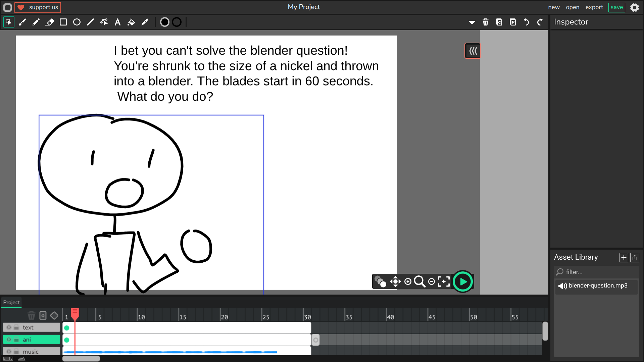Click the Pan canvas tool icon
The image size is (644, 362).
395,281
